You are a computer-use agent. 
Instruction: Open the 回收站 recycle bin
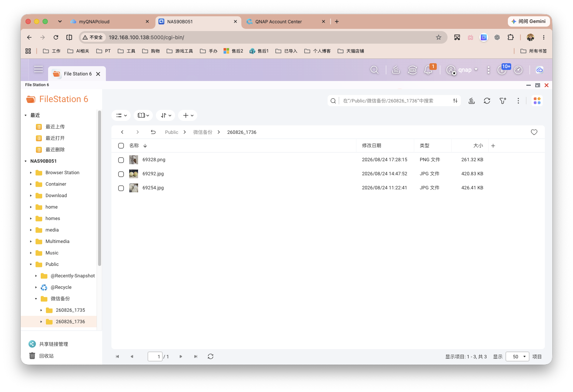click(x=41, y=356)
